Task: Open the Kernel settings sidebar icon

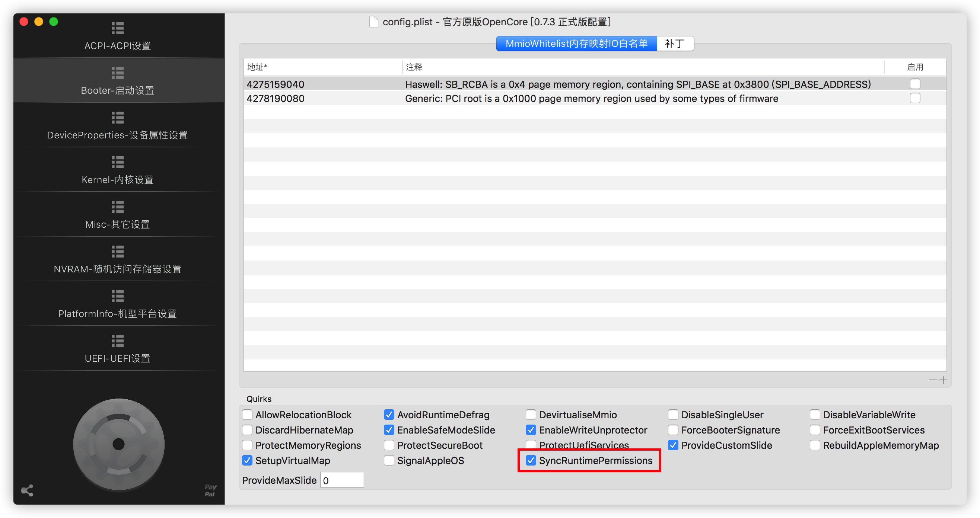Action: coord(118,162)
